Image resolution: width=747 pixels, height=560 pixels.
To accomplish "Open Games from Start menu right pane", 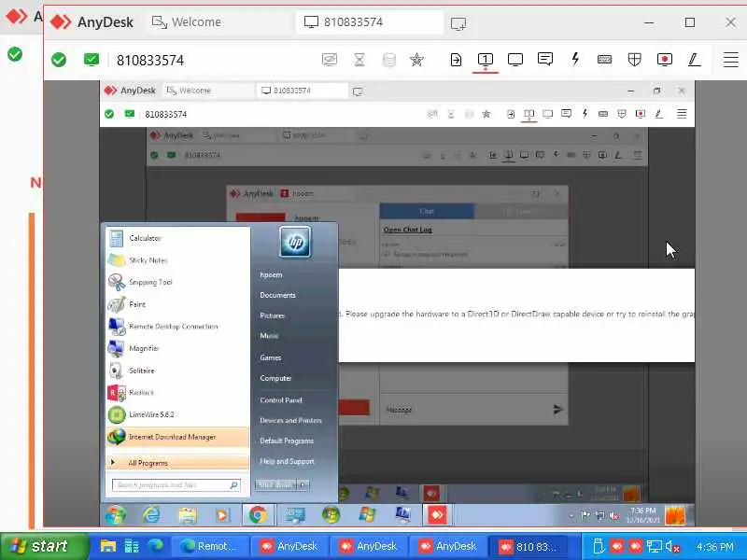I will click(x=271, y=357).
